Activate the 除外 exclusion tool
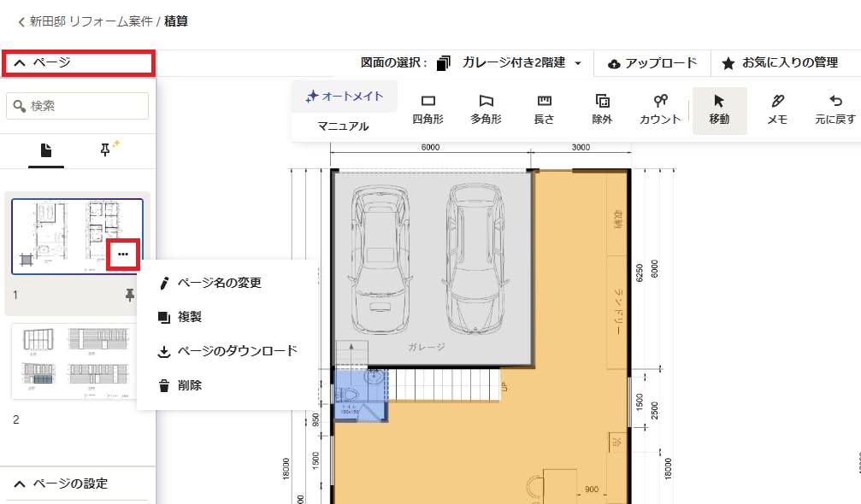 pyautogui.click(x=602, y=109)
